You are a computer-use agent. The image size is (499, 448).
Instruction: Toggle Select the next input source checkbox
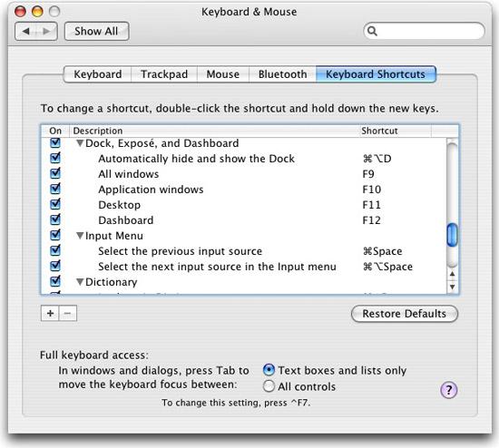click(55, 266)
